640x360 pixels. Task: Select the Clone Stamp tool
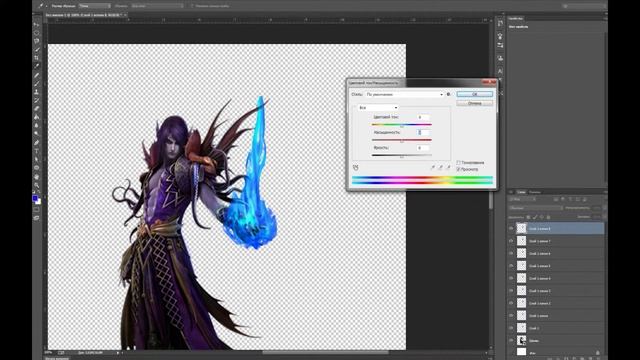[x=36, y=92]
